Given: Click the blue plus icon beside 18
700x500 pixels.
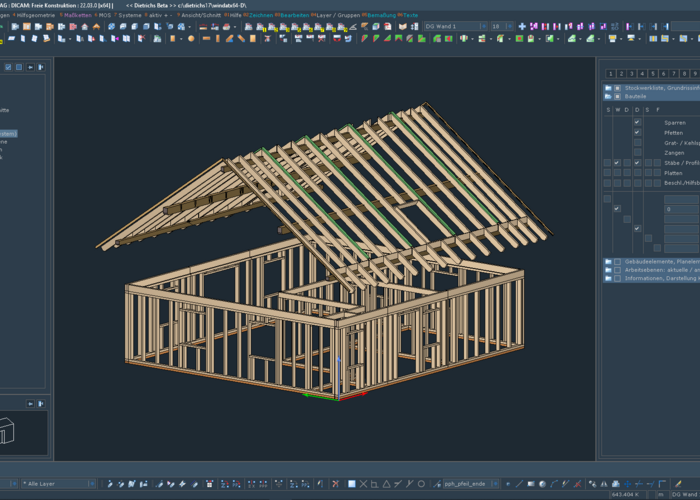Looking at the screenshot, I should coord(522,27).
